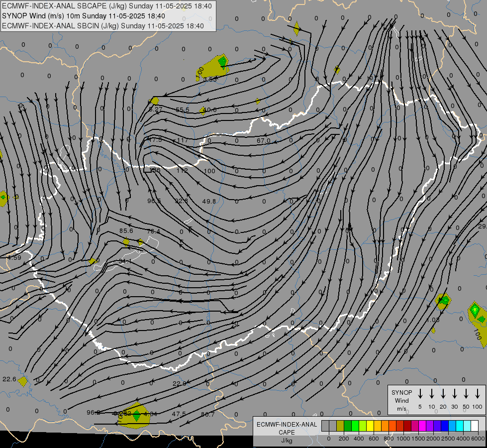Click the 22.6 value on the map

tap(9, 379)
